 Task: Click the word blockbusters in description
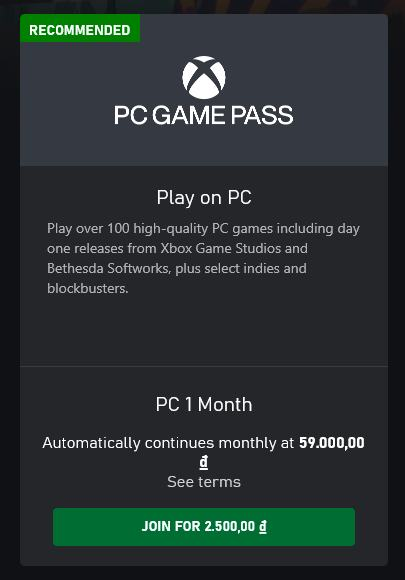tap(87, 288)
